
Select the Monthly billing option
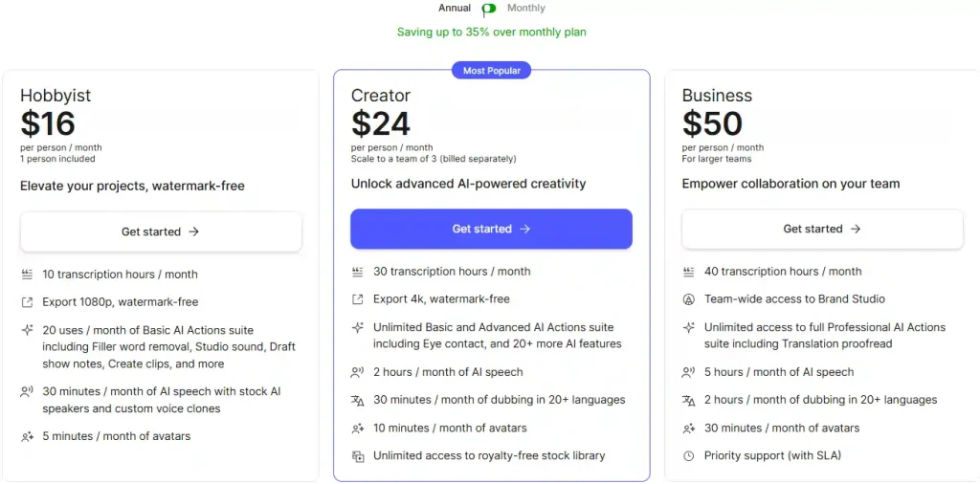pos(525,8)
